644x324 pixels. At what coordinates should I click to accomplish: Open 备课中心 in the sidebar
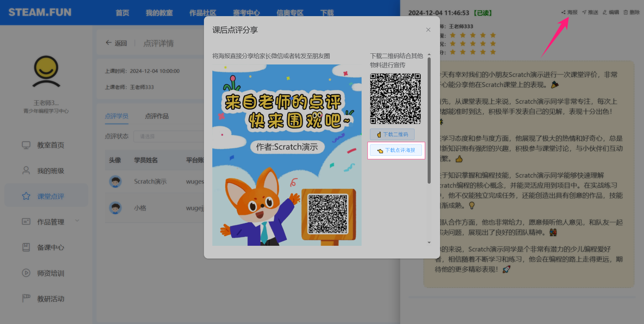tap(46, 248)
